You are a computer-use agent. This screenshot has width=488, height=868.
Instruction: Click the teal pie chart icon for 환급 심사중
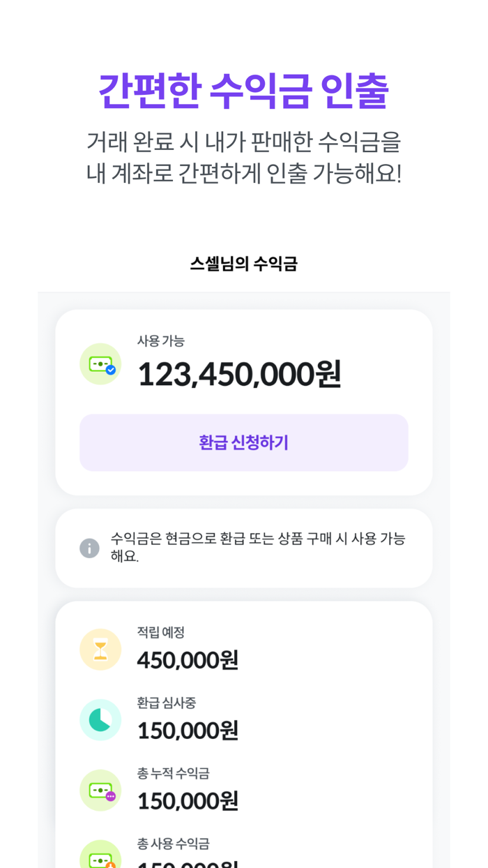click(100, 719)
